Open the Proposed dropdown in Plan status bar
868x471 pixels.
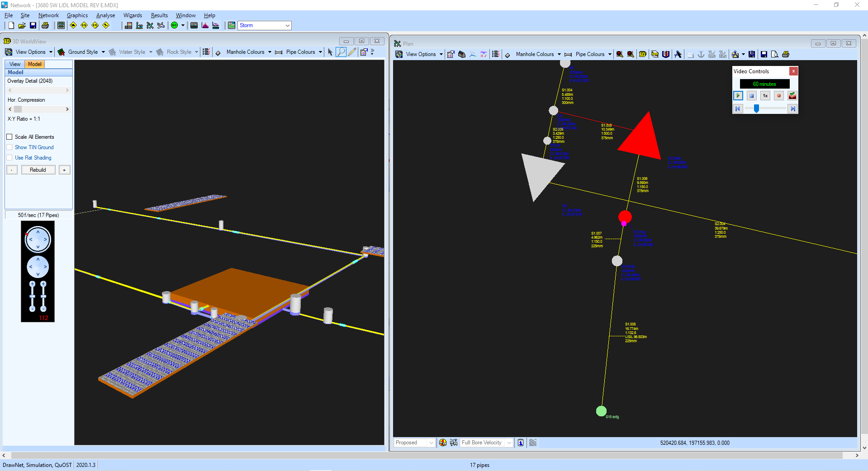(431, 443)
